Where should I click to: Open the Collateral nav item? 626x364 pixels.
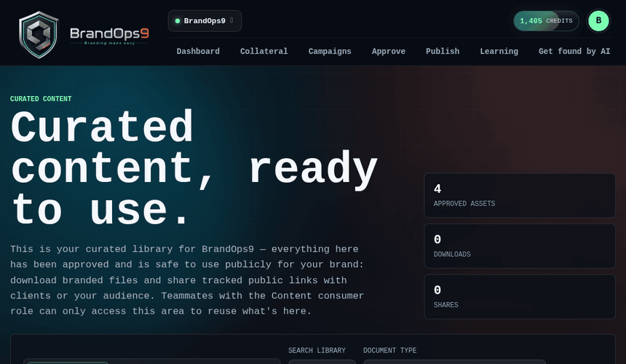point(264,51)
